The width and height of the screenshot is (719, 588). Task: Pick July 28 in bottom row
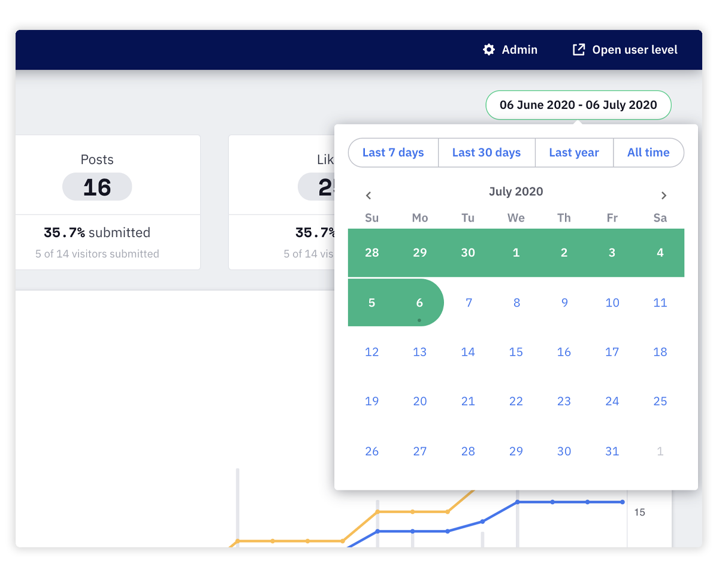[x=468, y=451]
